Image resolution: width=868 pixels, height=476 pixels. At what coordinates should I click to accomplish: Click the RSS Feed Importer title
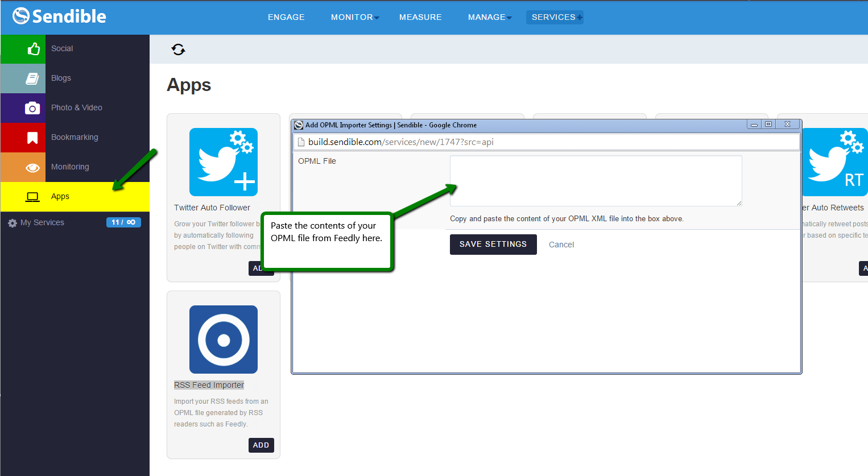coord(209,386)
